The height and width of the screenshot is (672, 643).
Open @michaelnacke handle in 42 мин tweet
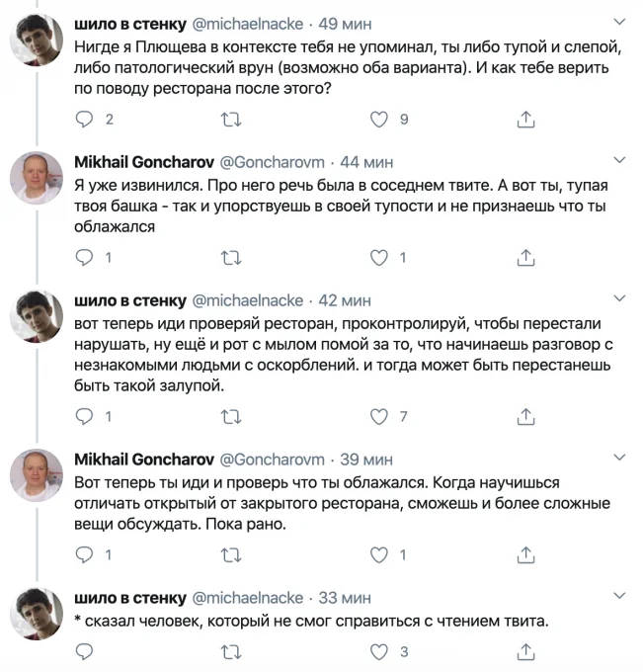(x=248, y=300)
